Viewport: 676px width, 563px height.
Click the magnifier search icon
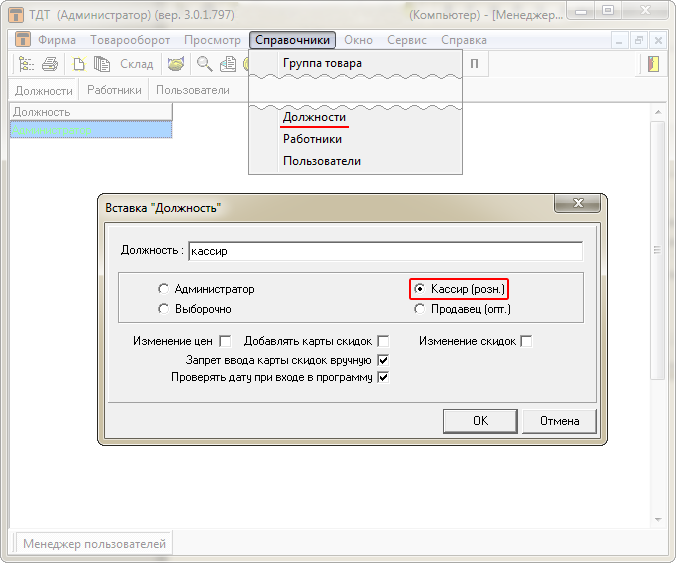point(204,64)
